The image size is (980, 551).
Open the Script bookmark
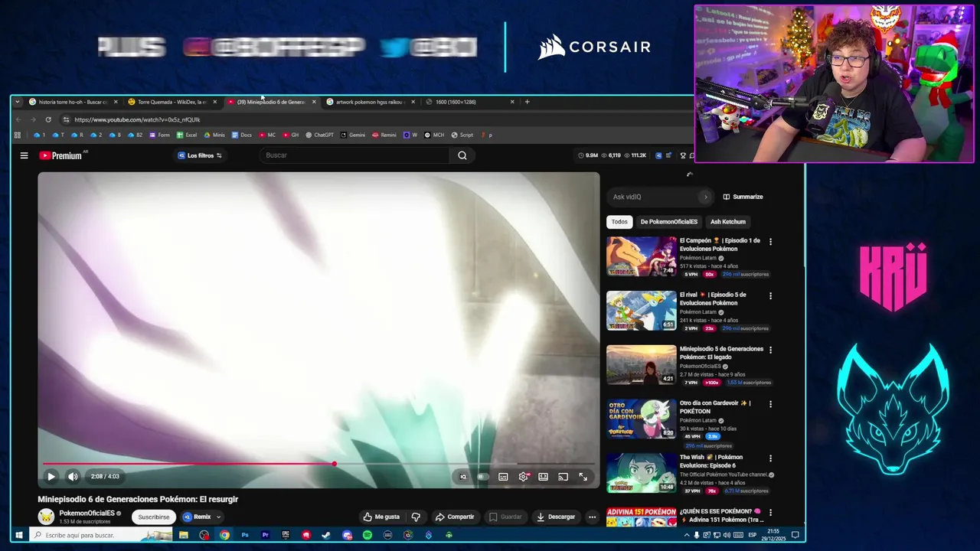click(462, 135)
